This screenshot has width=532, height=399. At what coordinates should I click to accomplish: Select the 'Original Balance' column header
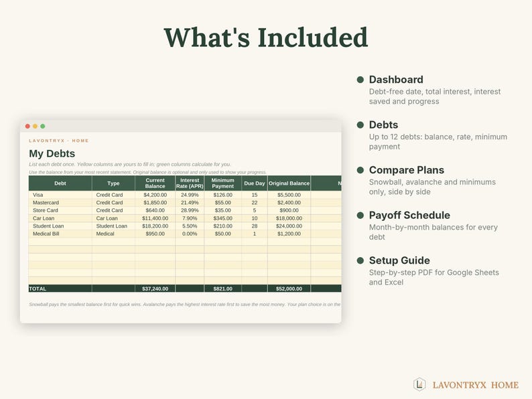click(x=289, y=183)
